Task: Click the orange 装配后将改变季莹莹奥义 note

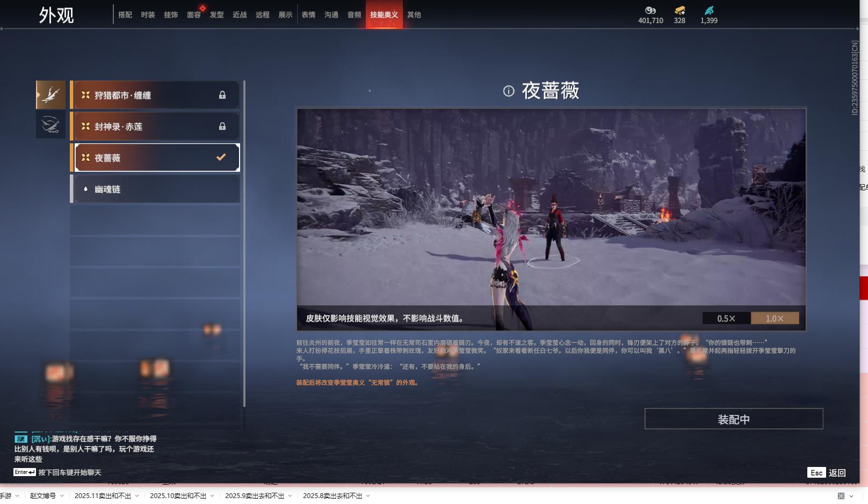Action: [358, 383]
